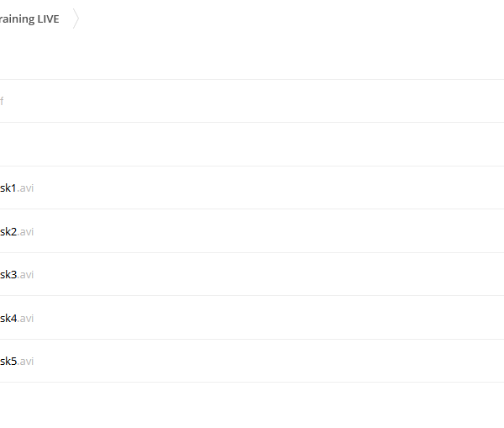
Task: Select the file row ending in 'f'
Action: 252,101
